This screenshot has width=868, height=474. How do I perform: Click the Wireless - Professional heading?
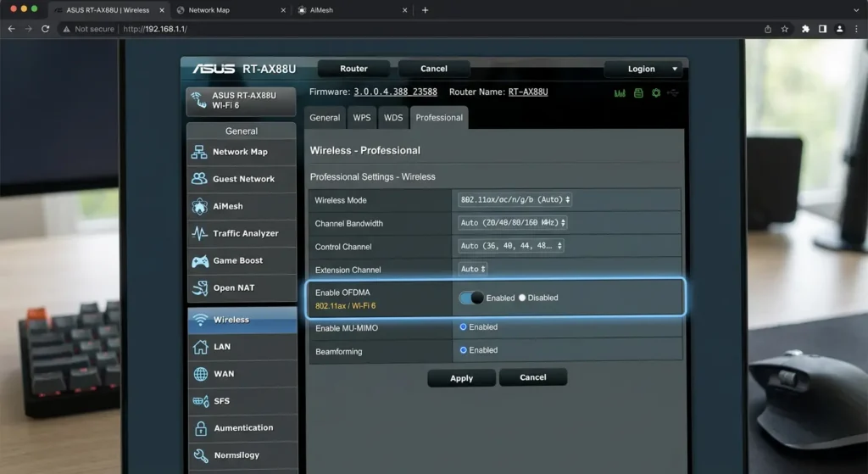tap(364, 151)
